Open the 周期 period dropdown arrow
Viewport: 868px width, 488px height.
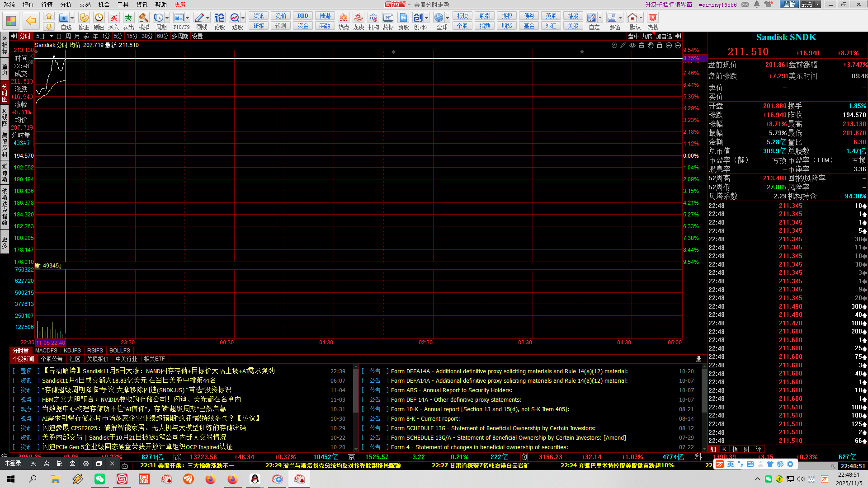point(167,18)
